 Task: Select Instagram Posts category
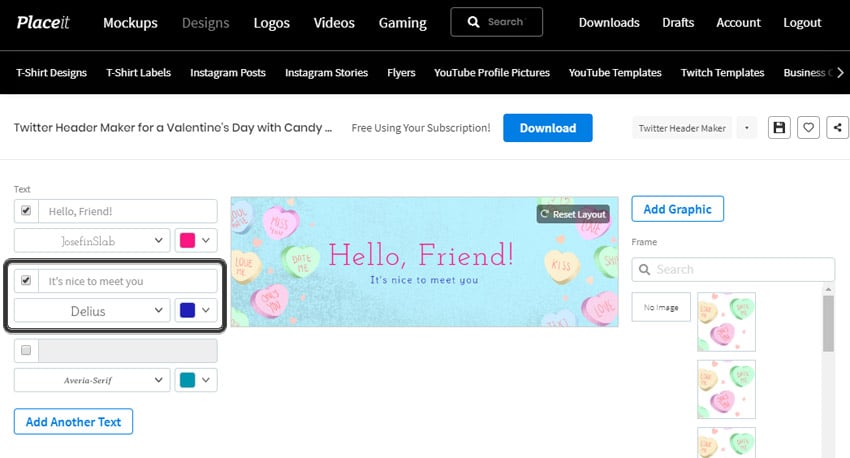coord(228,73)
